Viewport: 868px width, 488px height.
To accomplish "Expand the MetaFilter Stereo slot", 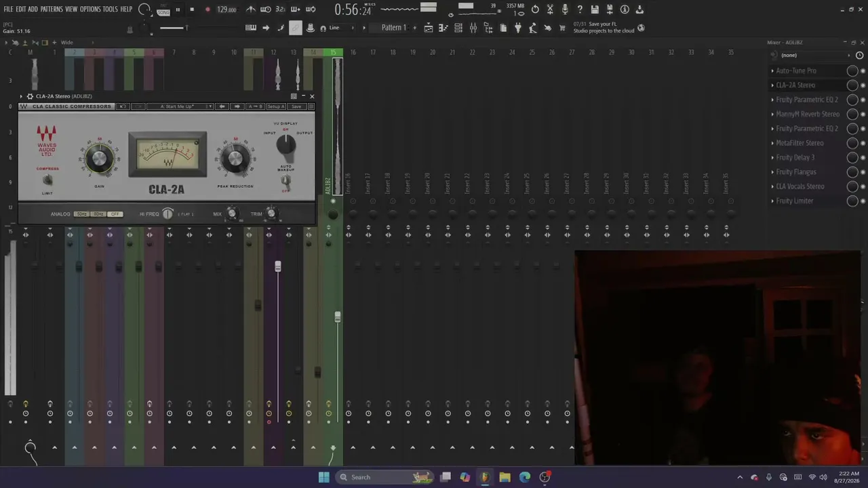I will (772, 143).
